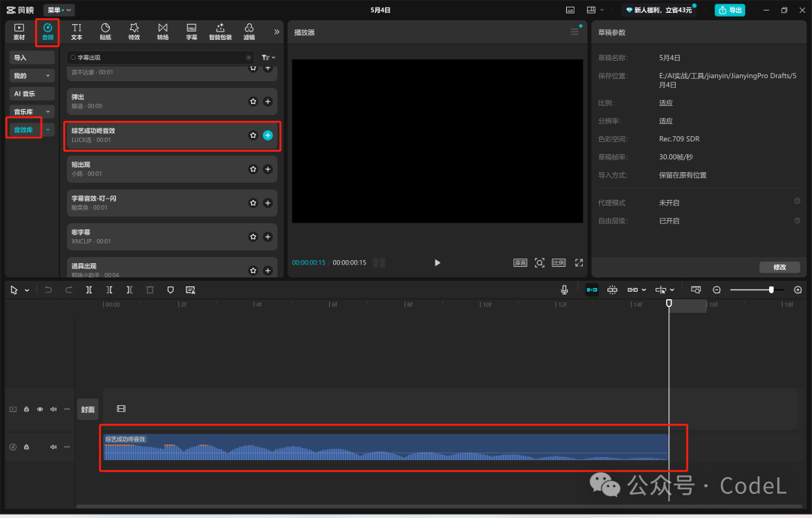812x518 pixels.
Task: Add the 道具出现 sound effect
Action: tap(268, 271)
